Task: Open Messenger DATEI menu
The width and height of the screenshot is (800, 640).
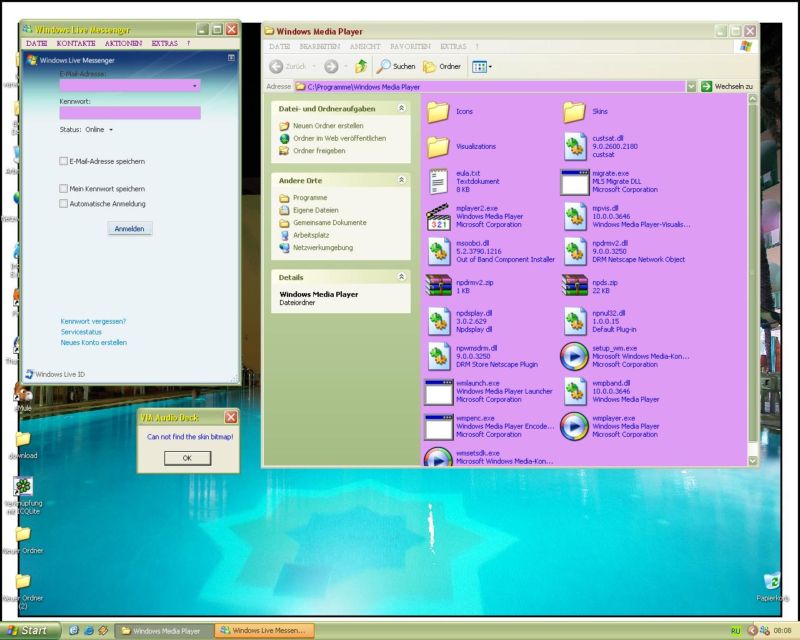Action: (37, 43)
